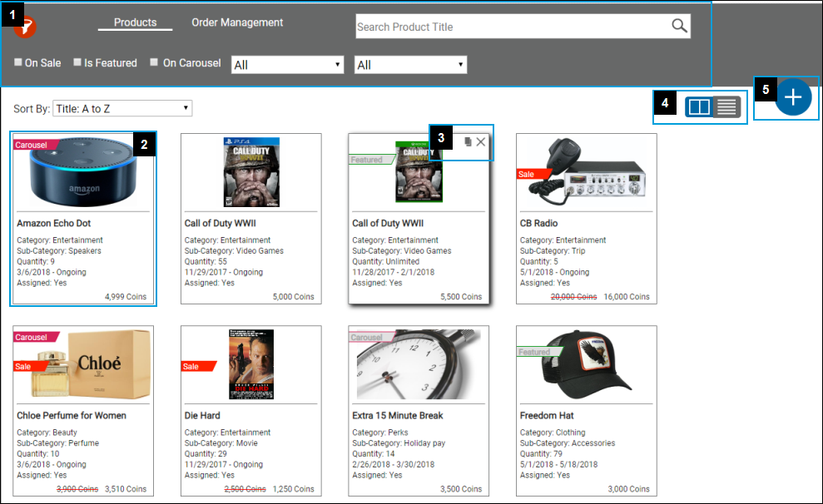
Task: Enable the Is Featured filter
Action: coord(77,62)
